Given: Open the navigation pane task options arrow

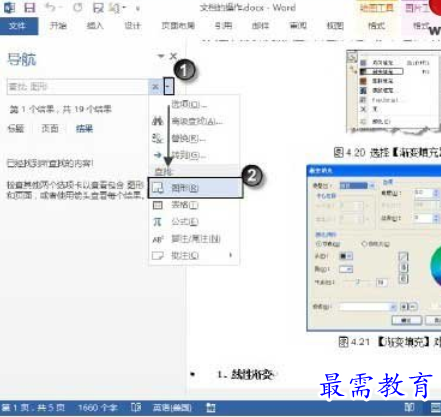Looking at the screenshot, I should (161, 56).
